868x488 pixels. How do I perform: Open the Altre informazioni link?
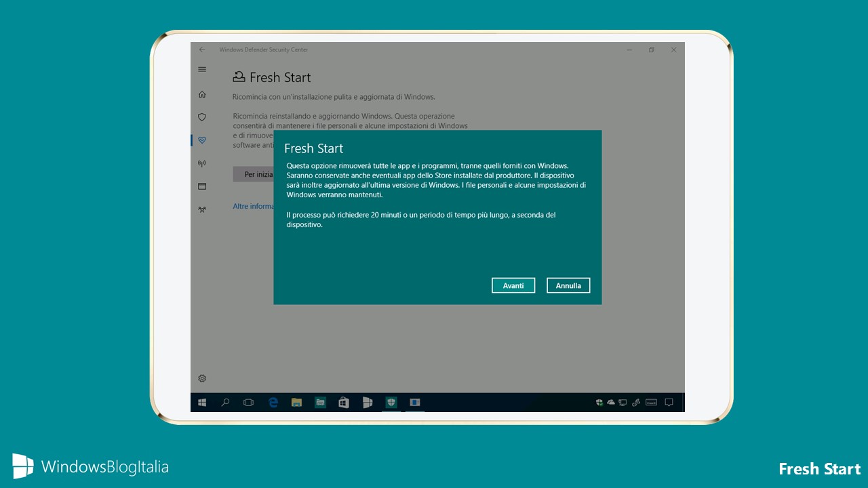254,206
